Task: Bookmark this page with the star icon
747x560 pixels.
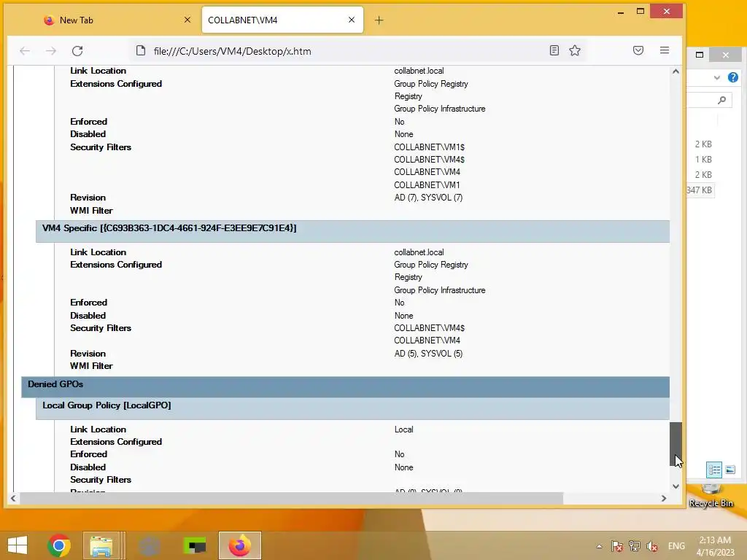Action: [x=575, y=50]
